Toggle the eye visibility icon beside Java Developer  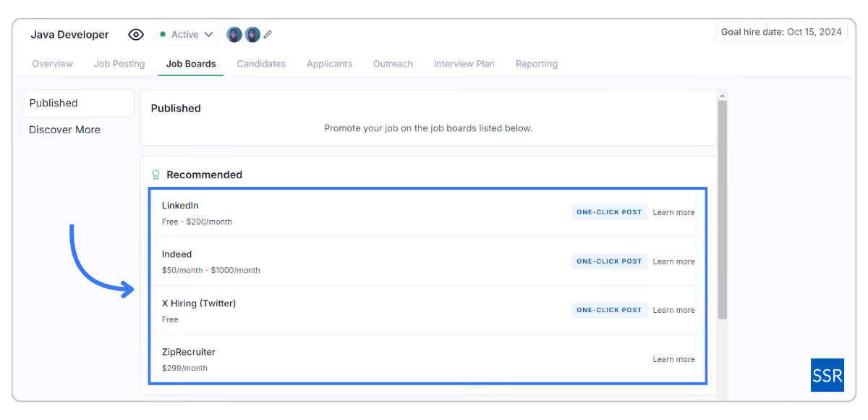click(x=136, y=35)
